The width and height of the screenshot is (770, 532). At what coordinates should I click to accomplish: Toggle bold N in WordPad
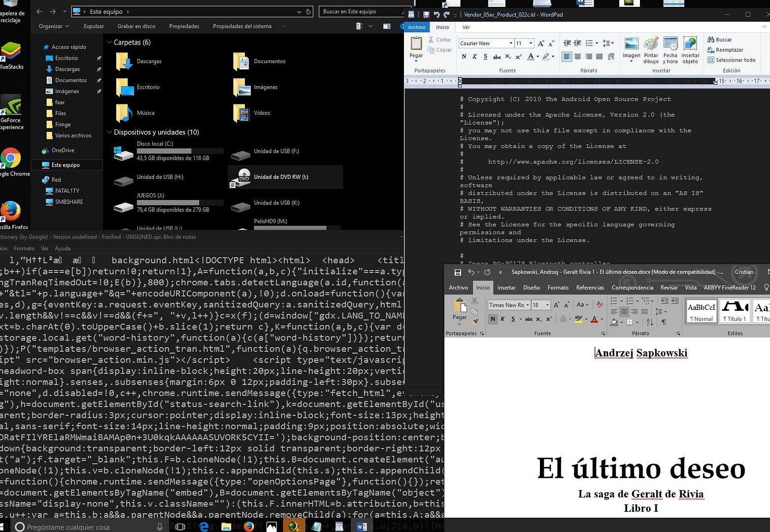(464, 57)
